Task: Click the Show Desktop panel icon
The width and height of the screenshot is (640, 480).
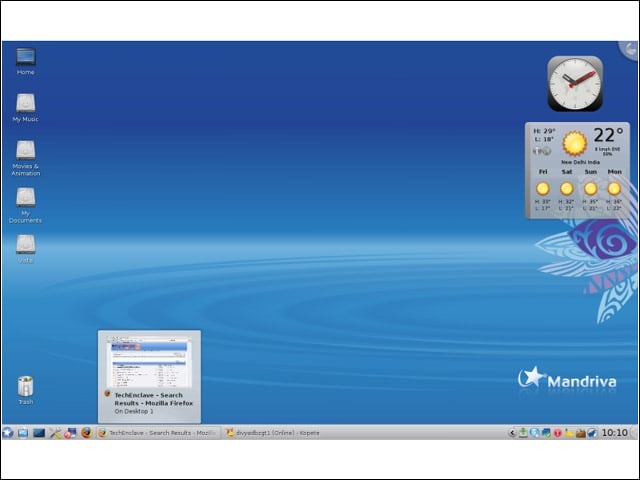Action: click(x=23, y=433)
